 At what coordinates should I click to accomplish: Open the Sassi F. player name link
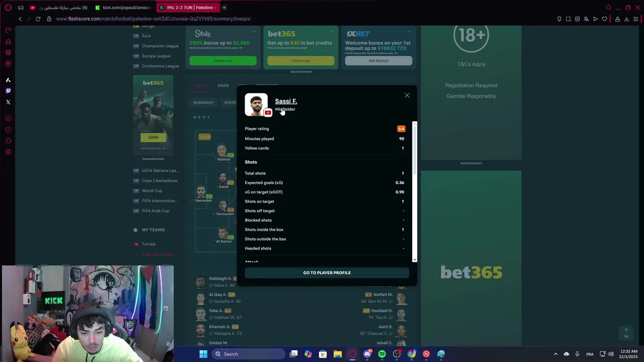point(286,101)
